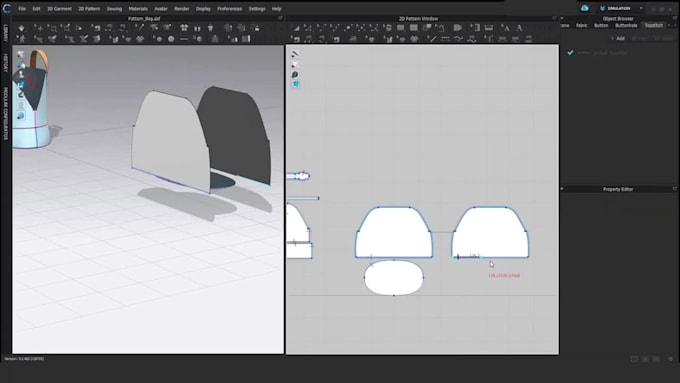This screenshot has width=680, height=383.
Task: Switch to the Buttonhole tab in Object Browser
Action: coord(626,26)
